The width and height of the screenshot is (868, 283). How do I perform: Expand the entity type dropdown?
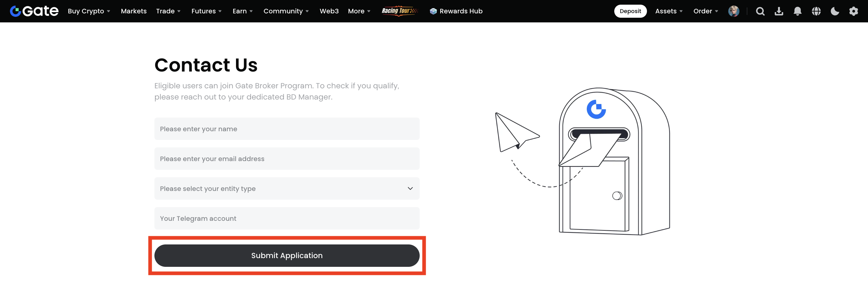tap(287, 188)
